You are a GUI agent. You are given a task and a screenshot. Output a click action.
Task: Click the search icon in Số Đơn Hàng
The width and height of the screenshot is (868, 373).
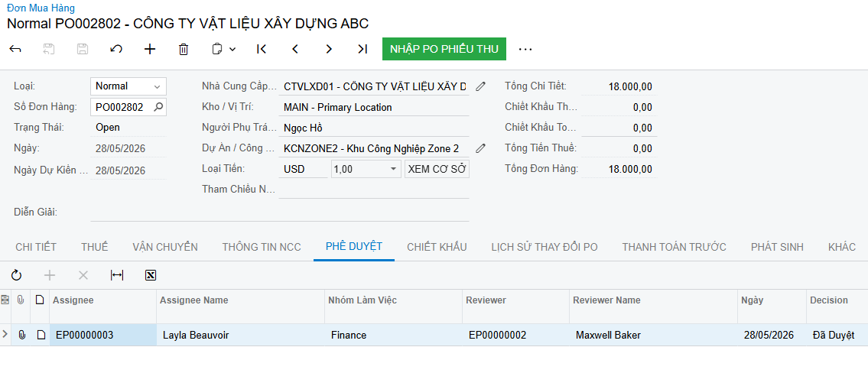(158, 107)
